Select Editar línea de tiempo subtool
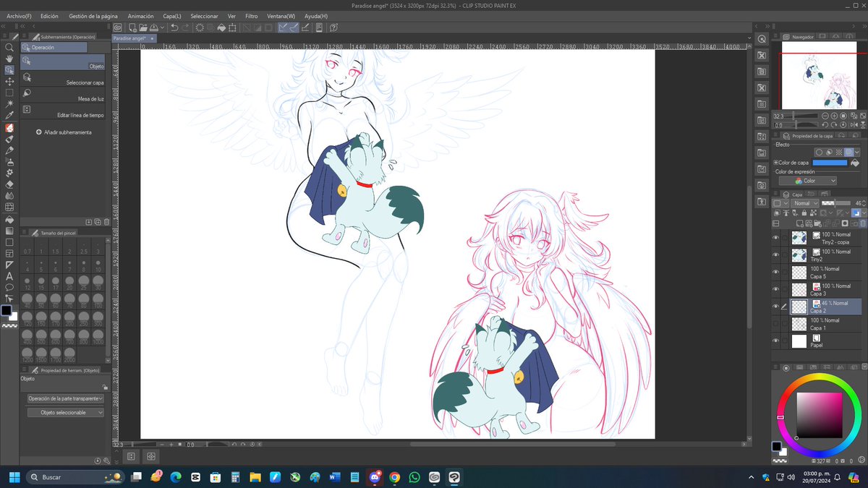 [x=63, y=112]
